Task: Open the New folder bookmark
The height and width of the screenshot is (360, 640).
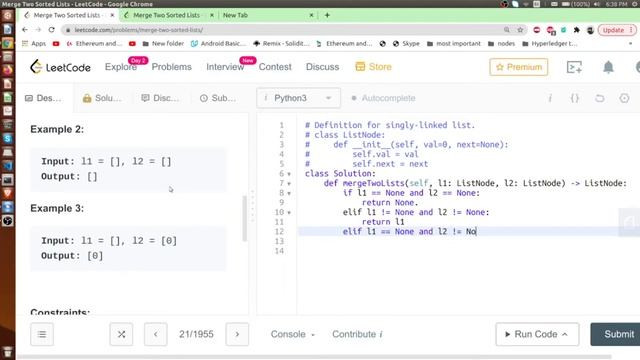Action: click(163, 43)
